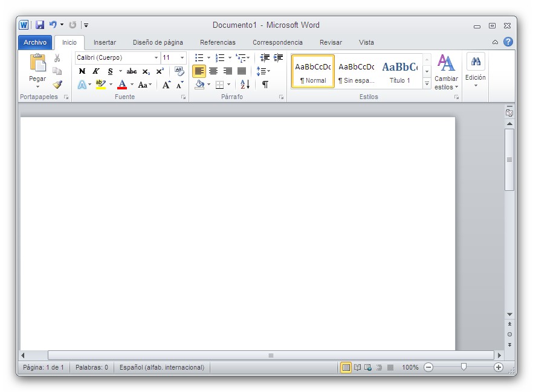Apply the Título 1 style

[x=400, y=71]
